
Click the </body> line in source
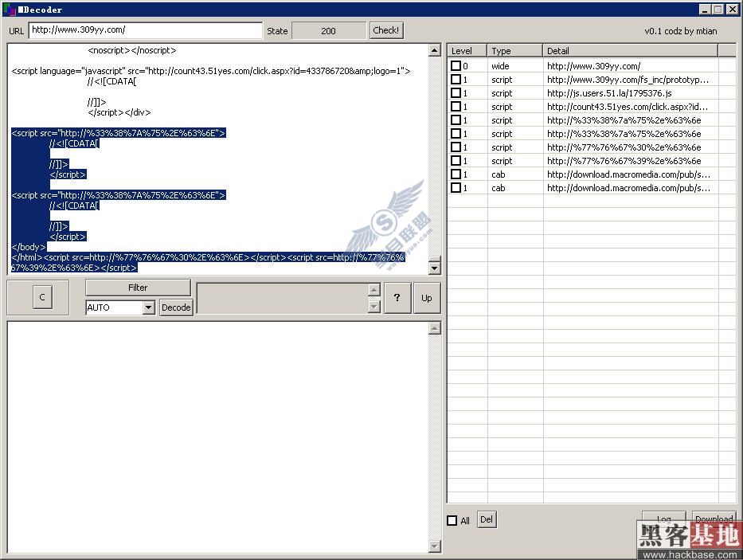coord(29,247)
